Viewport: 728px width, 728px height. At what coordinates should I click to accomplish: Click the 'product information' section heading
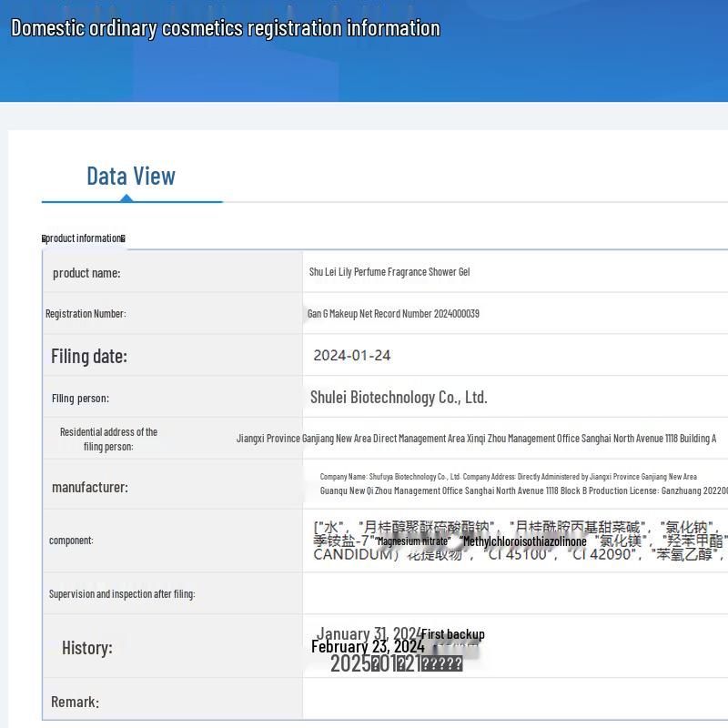(84, 238)
